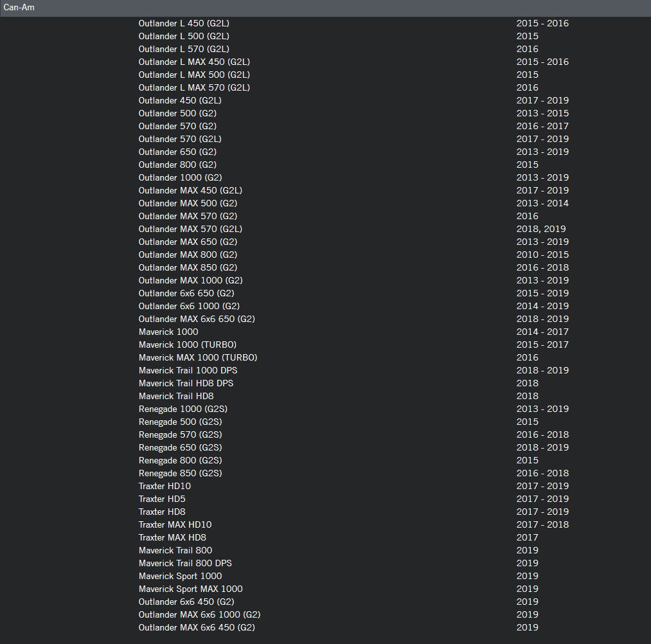Click years 2013 - 2014 for Outlander MAX 500

(542, 204)
